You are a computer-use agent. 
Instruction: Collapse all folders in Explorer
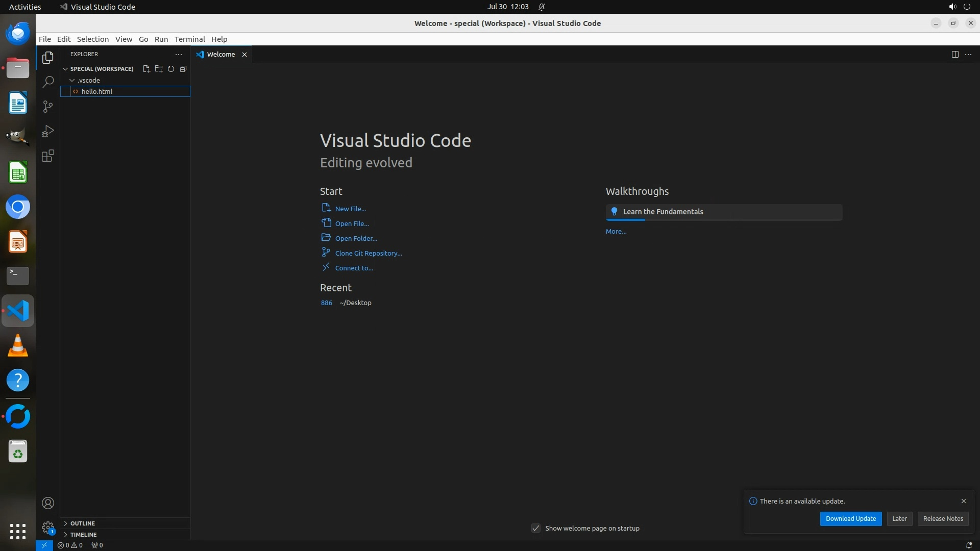(x=183, y=69)
